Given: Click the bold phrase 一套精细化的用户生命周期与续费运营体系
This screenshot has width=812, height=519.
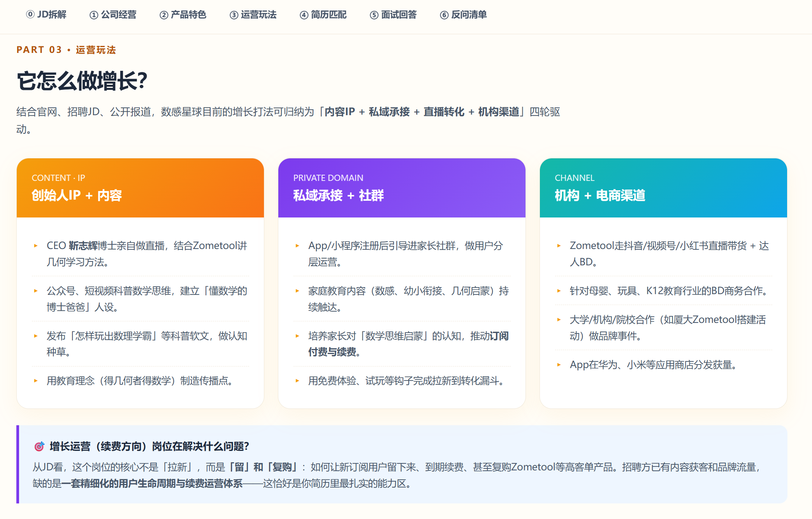Looking at the screenshot, I should coord(152,483).
